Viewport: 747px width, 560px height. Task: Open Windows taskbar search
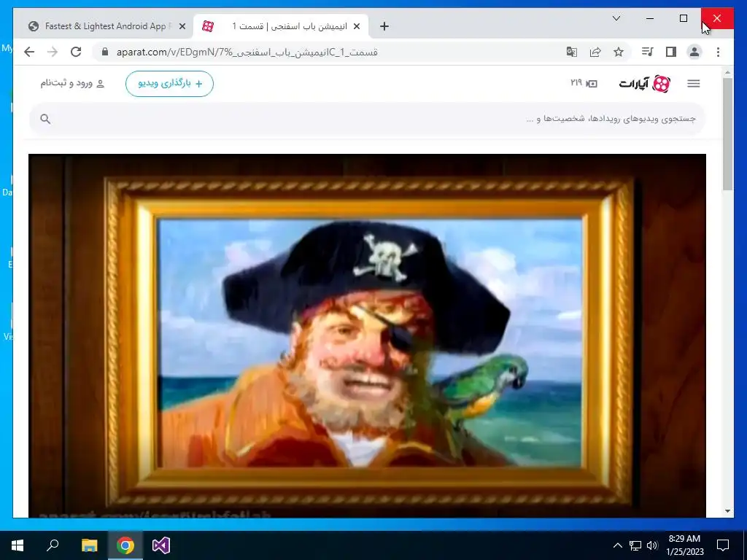click(53, 545)
